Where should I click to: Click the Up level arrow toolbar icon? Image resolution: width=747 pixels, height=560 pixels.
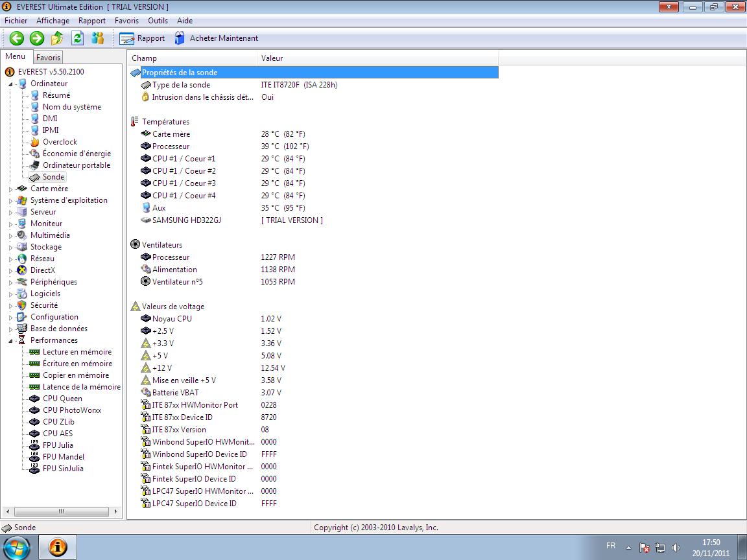coord(57,38)
